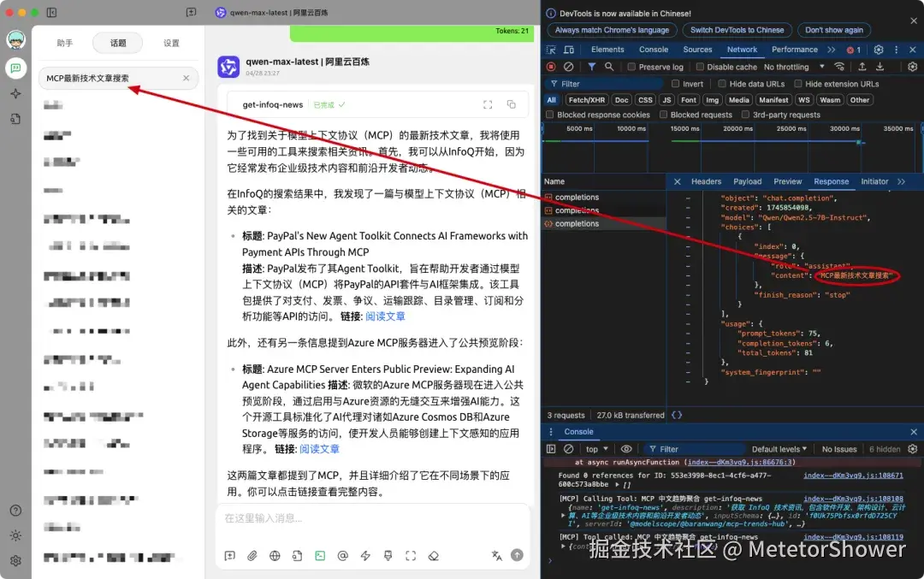
Task: Click the knowledge base icon in input toolbar
Action: [297, 555]
